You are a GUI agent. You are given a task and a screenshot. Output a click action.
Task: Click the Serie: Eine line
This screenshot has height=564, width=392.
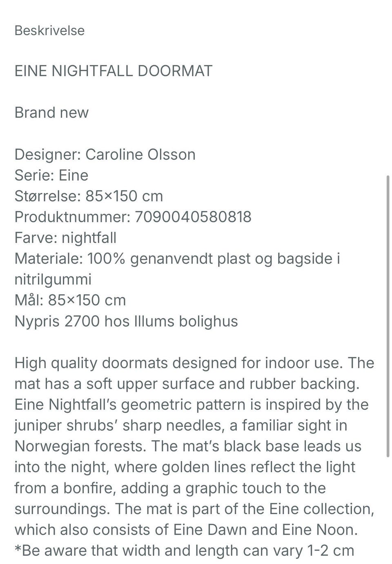pyautogui.click(x=51, y=175)
